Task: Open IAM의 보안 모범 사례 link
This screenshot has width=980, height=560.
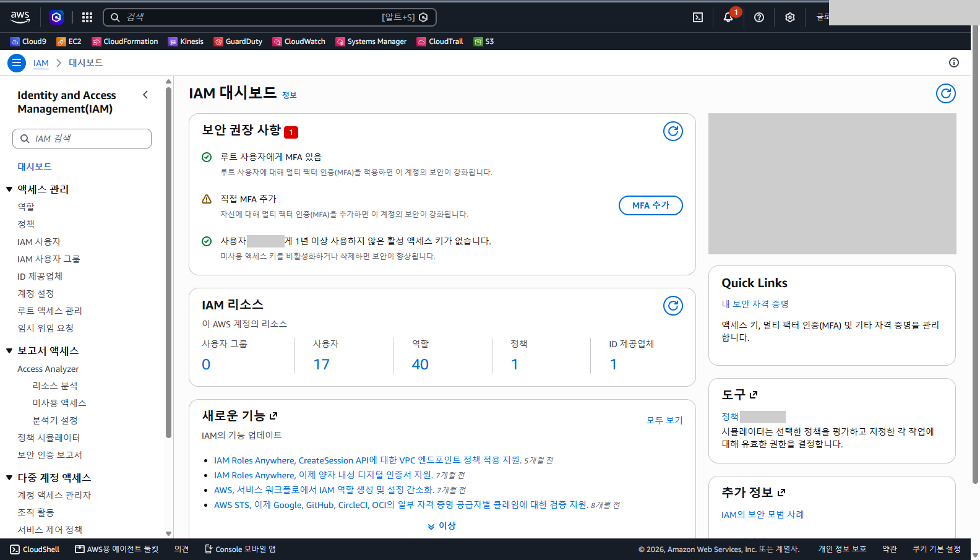Action: [x=762, y=514]
